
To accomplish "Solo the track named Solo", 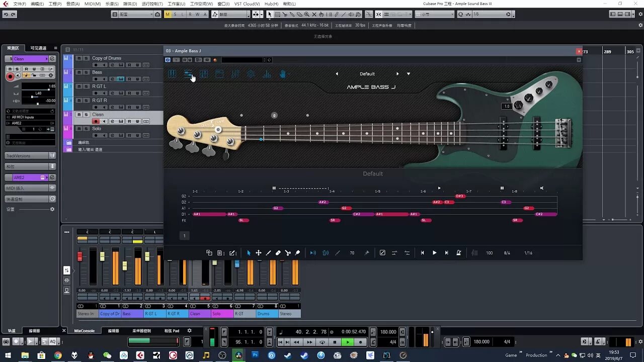I will coord(86,129).
